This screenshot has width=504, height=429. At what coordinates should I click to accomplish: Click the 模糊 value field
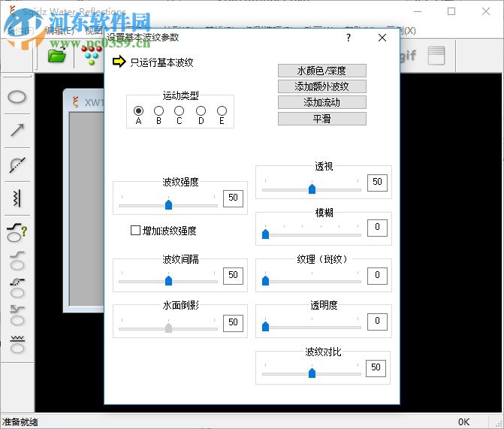pos(377,228)
